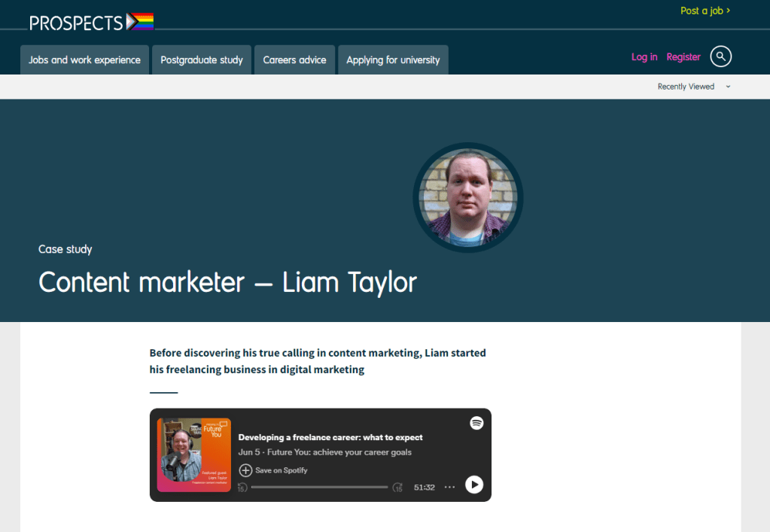Open the Postgraduate study tab
Viewport: 770px width, 532px height.
coord(202,60)
